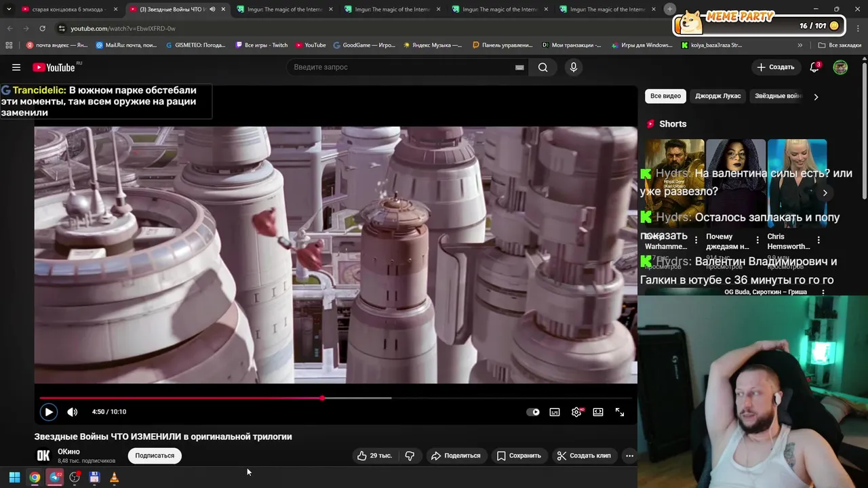The height and width of the screenshot is (488, 868).
Task: Open the VLC cone taskbar icon
Action: tap(114, 477)
